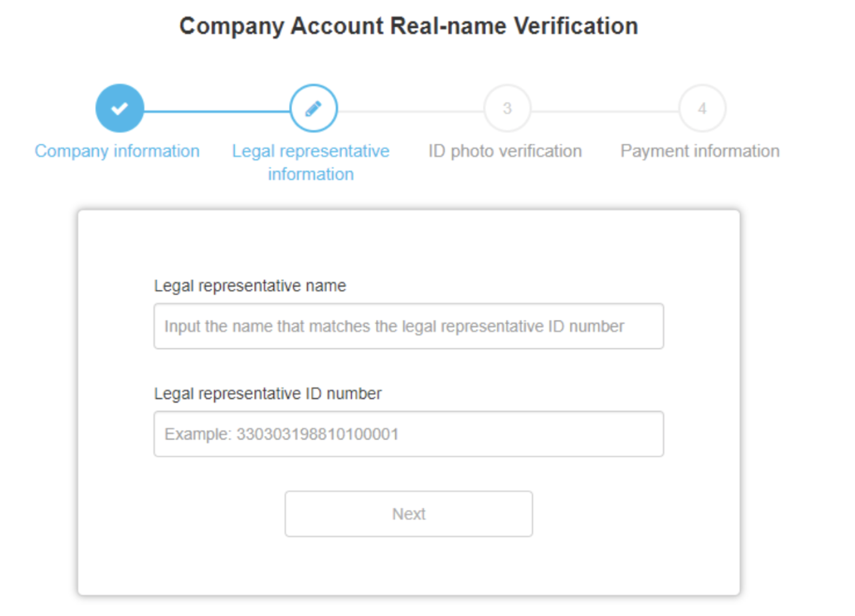This screenshot has height=616, width=855.
Task: Click the Company Account Real-name Verification heading
Action: [408, 26]
